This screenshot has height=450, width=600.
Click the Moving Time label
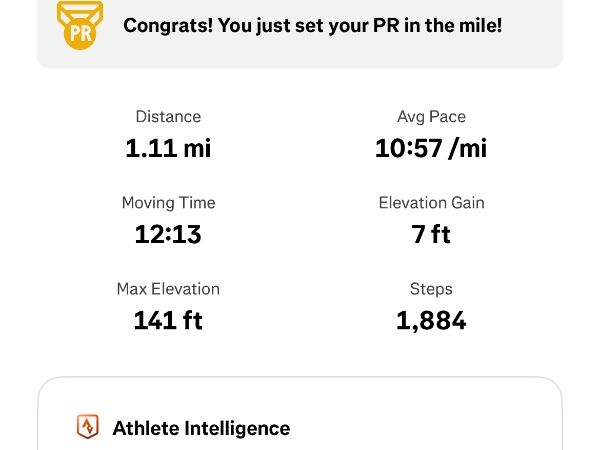click(x=168, y=203)
